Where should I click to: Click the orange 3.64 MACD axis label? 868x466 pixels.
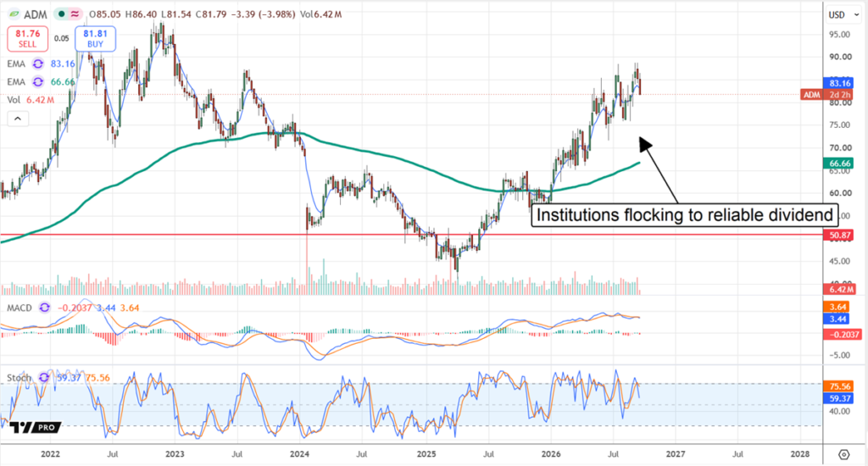pos(837,308)
